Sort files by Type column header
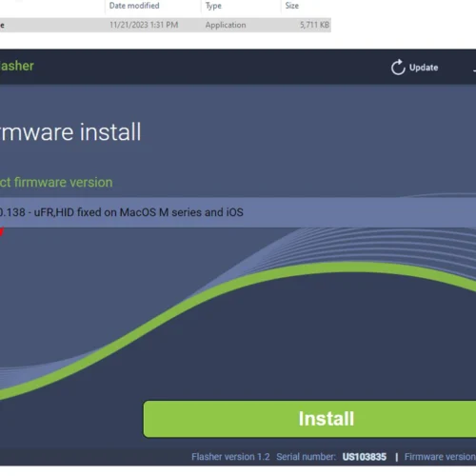Viewport: 476px width, 476px height. (213, 6)
